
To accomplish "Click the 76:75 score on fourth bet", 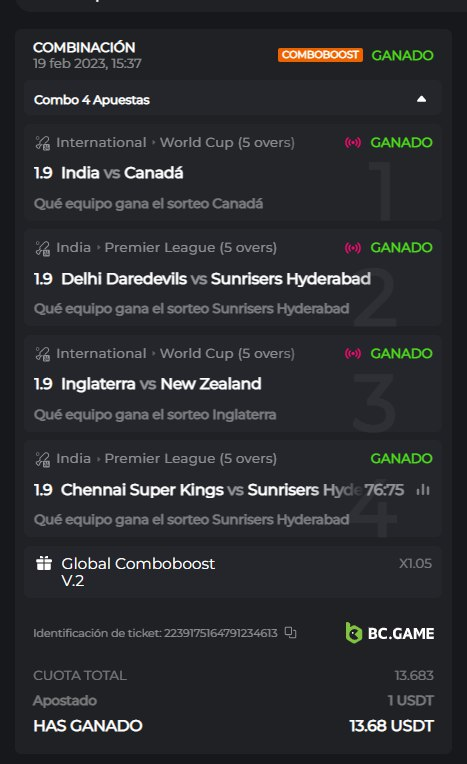I will [x=384, y=490].
